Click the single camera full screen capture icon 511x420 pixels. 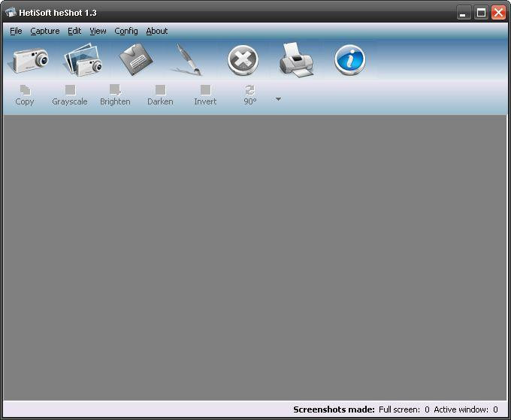click(x=29, y=60)
